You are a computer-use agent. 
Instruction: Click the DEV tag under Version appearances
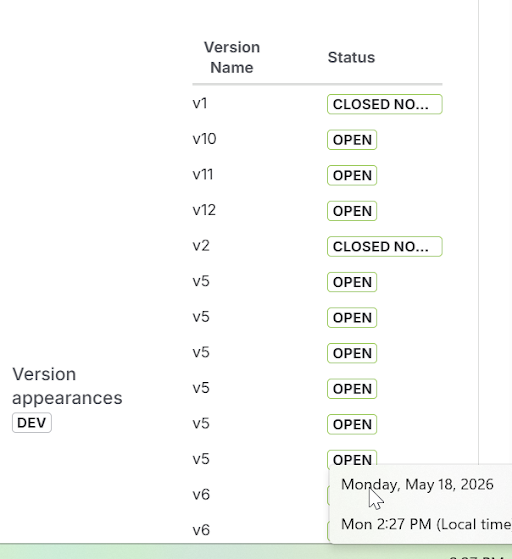click(32, 423)
